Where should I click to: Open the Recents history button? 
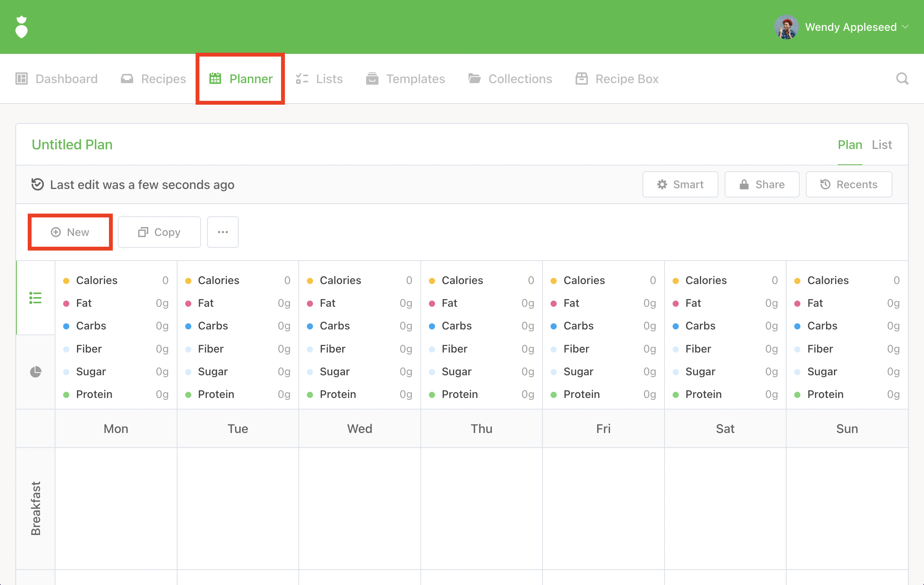pos(849,185)
